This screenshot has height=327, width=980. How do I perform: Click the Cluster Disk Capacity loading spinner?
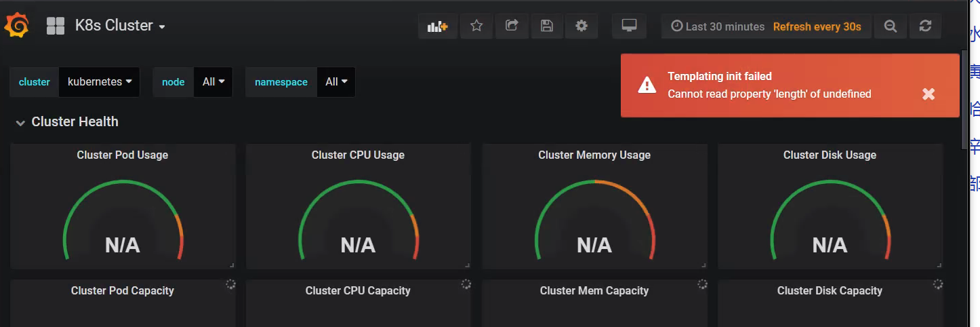(938, 284)
